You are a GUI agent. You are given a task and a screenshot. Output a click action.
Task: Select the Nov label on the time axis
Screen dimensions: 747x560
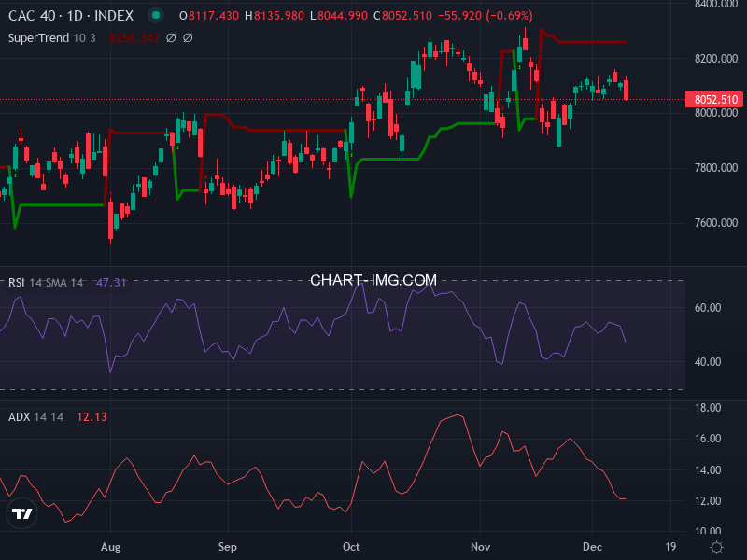coord(480,547)
